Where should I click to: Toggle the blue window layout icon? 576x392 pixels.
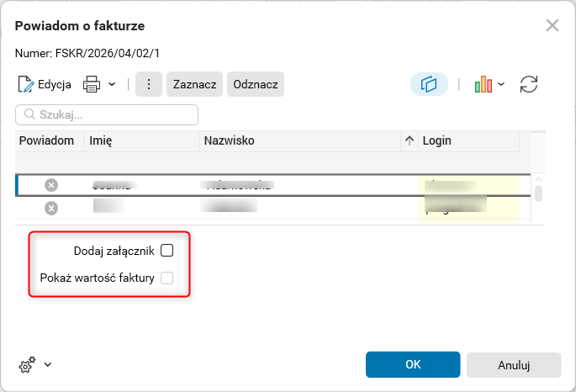point(429,84)
